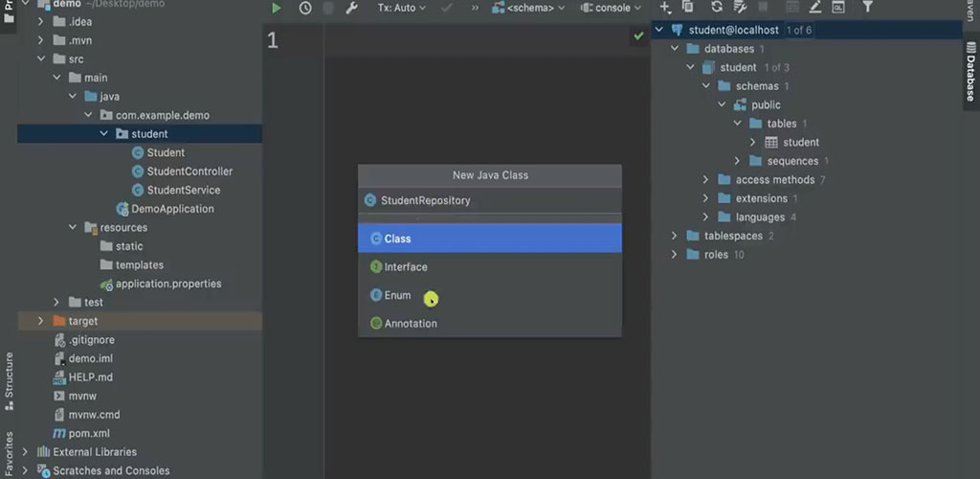Open query history clock icon
Screen dimensions: 980x479
[x=305, y=8]
